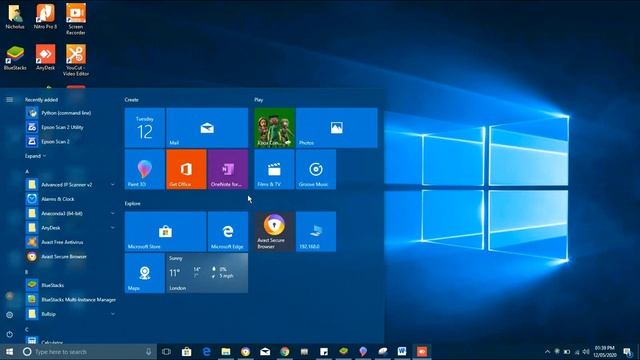Expand the Advanced IP Scanner v2 folder
Screen dimensions: 640x360
(x=112, y=184)
